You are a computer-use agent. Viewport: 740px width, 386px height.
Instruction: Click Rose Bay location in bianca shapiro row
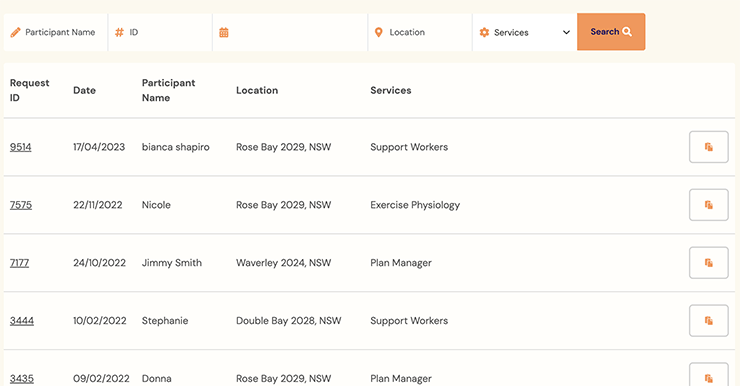pos(284,147)
